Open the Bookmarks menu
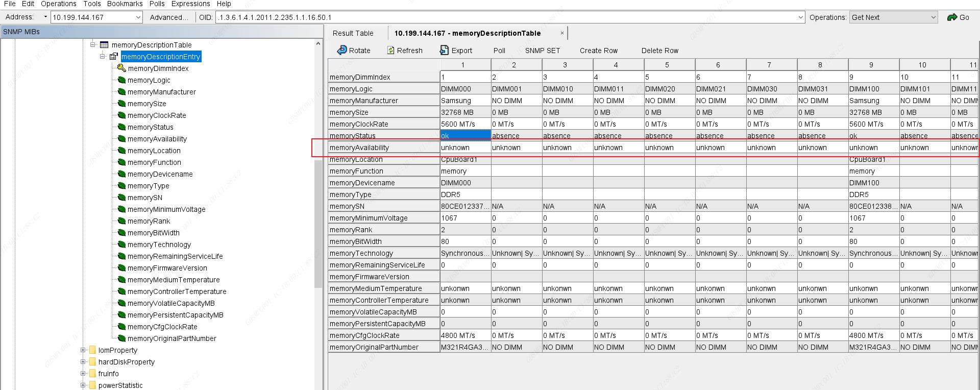Viewport: 980px width, 390px height. (125, 4)
